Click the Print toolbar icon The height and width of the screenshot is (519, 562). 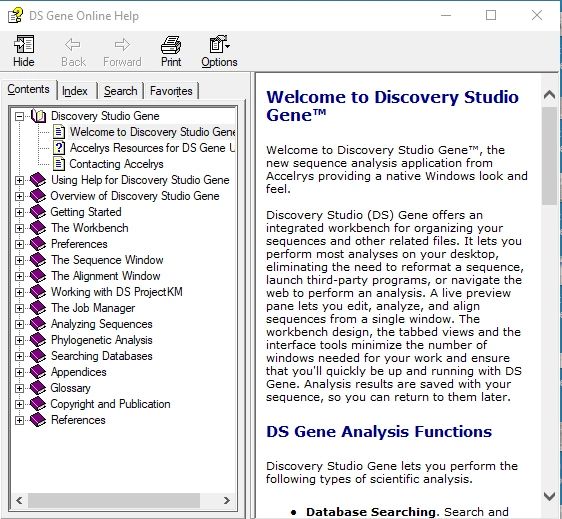[171, 44]
